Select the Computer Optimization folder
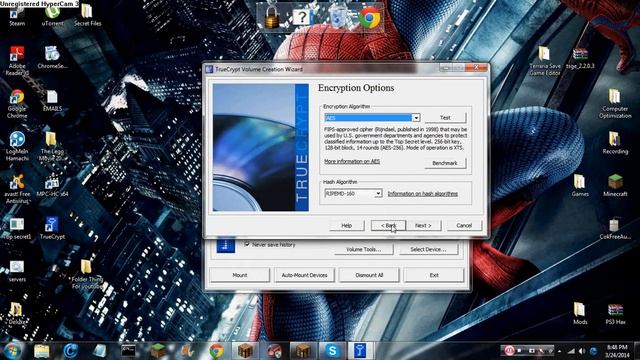 tap(615, 104)
